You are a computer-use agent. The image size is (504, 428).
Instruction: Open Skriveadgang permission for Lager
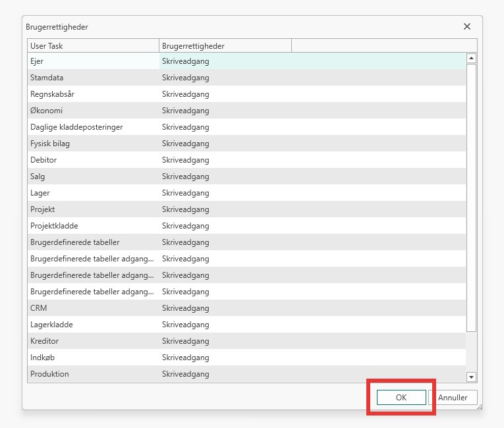[x=225, y=193]
